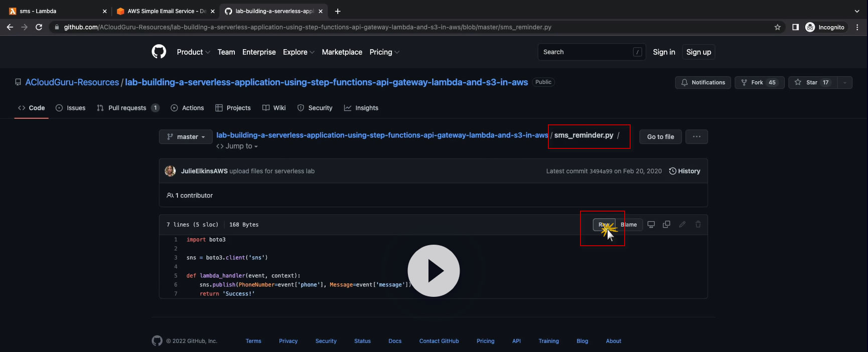Go forward with browser forward arrow

24,27
